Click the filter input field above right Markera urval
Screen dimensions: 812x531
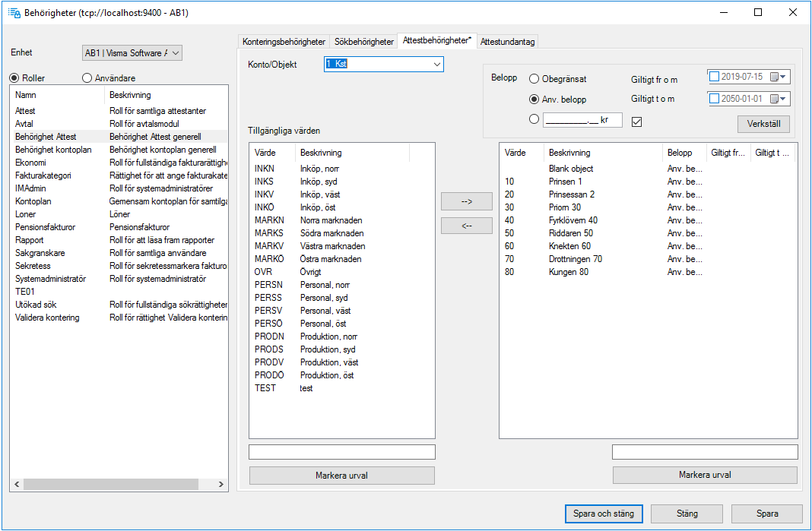click(704, 451)
